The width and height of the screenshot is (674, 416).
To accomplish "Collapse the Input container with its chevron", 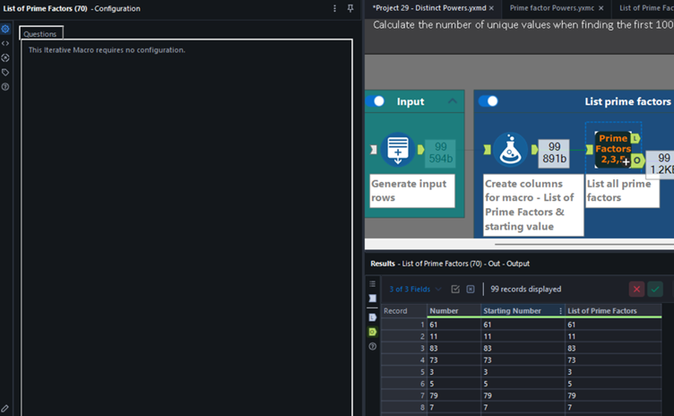I will pos(452,101).
